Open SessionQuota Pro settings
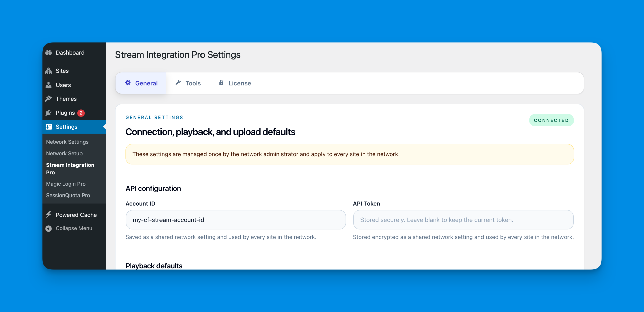 pos(68,195)
